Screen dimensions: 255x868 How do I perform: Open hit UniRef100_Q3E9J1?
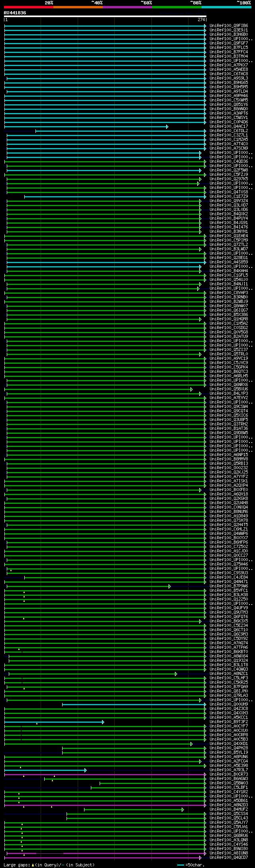pyautogui.click(x=229, y=30)
